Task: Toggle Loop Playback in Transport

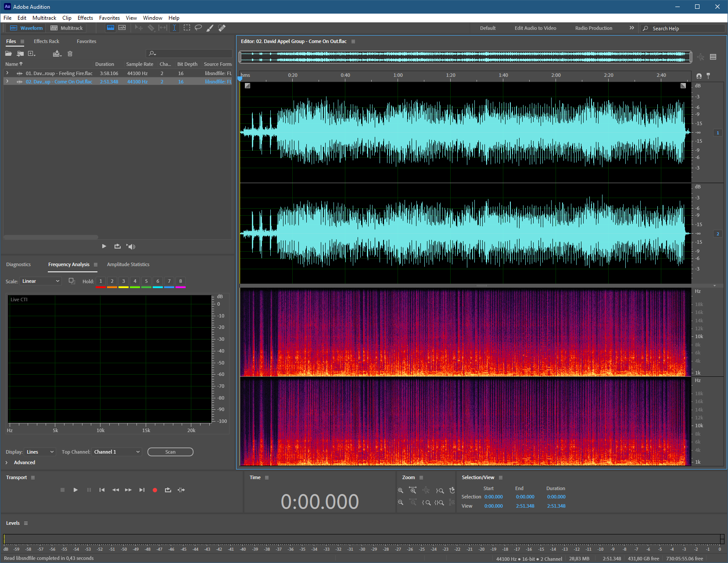Action: coord(168,490)
